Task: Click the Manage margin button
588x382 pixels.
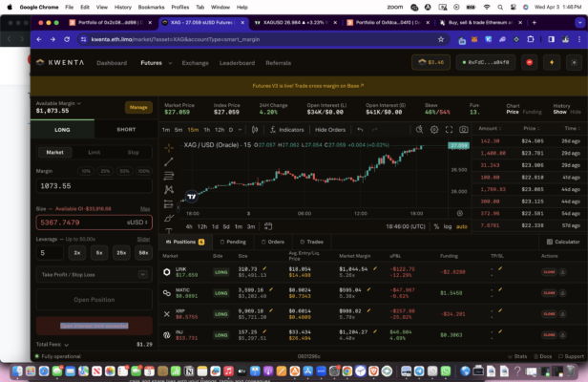Action: tap(138, 107)
